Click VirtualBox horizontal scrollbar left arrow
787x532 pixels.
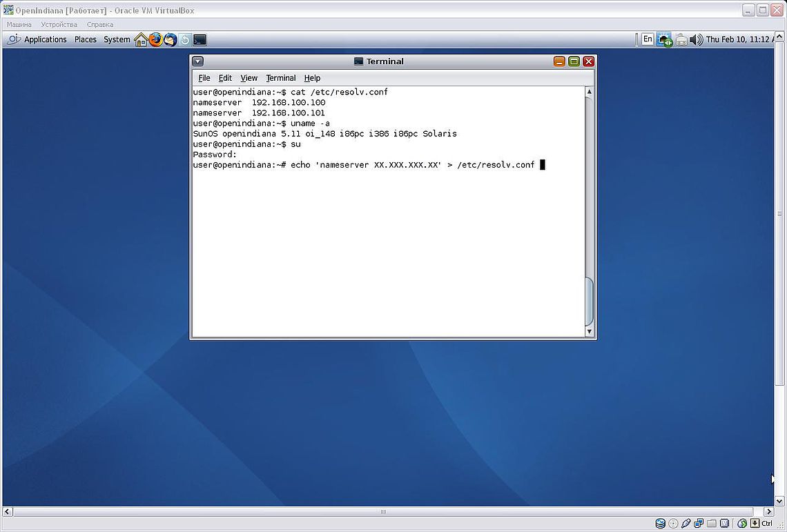8,511
